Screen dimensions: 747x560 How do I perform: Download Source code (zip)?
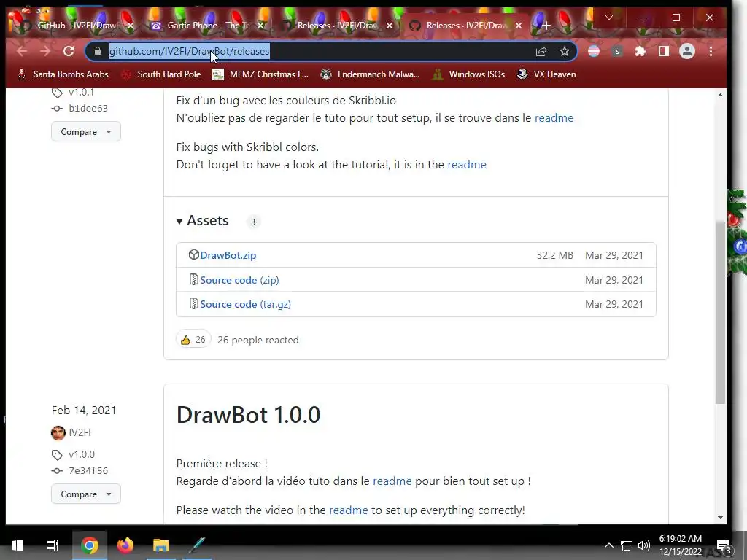coord(239,280)
